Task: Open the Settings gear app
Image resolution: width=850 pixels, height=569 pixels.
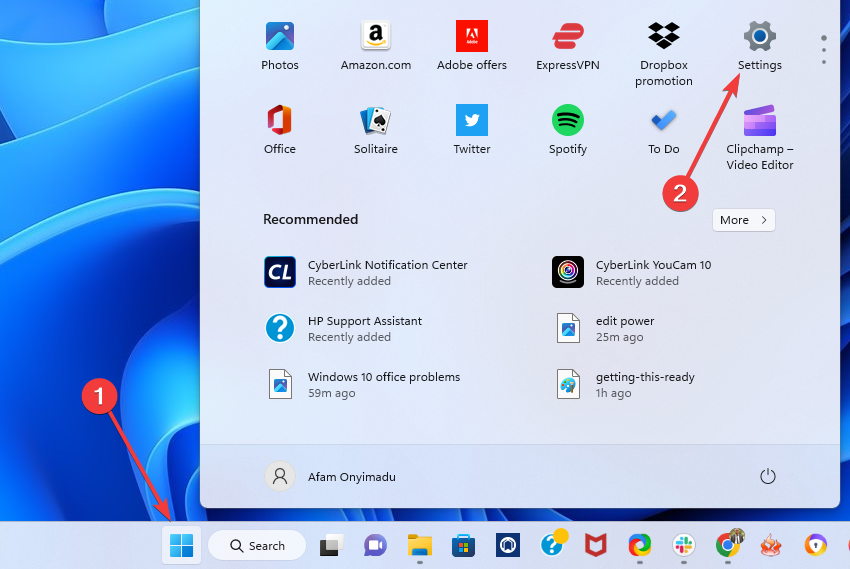Action: click(759, 47)
